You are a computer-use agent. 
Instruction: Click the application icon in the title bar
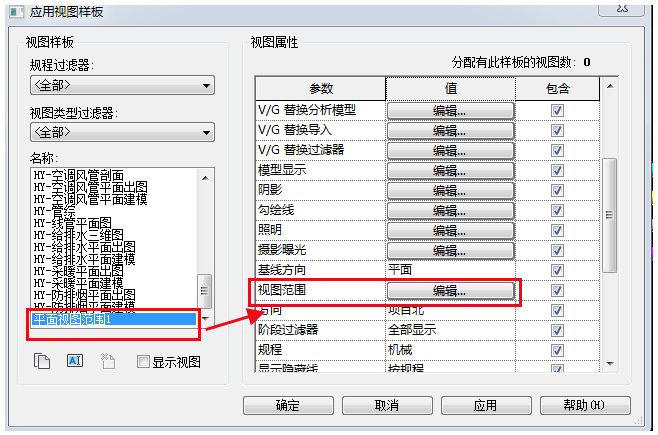17,12
